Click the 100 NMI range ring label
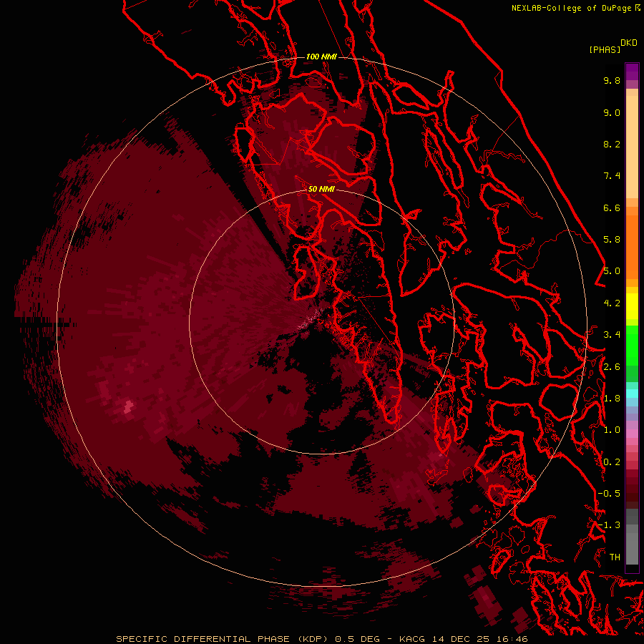The image size is (644, 644). coord(321,57)
